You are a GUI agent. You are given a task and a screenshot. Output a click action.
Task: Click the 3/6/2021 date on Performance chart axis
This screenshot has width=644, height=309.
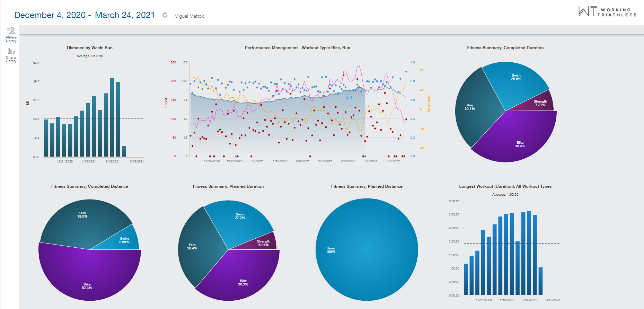[x=371, y=161]
